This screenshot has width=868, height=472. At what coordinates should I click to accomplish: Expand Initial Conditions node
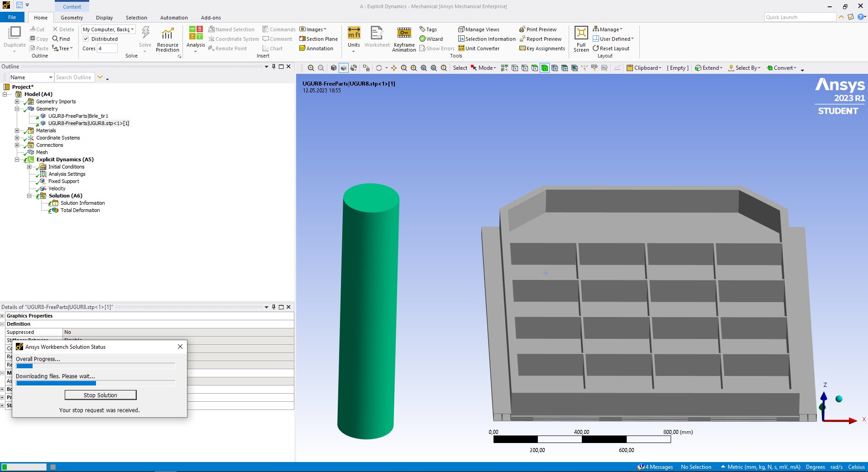pos(29,167)
